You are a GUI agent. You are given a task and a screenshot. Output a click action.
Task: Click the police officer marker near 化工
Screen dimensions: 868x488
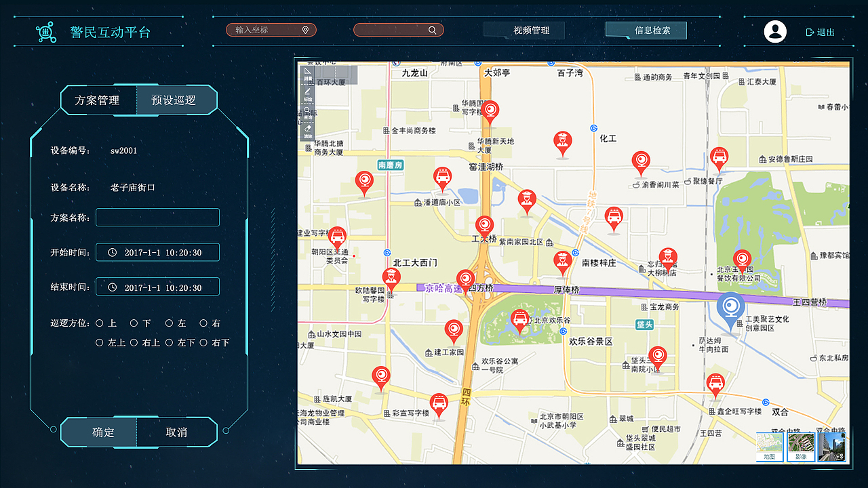pyautogui.click(x=561, y=143)
